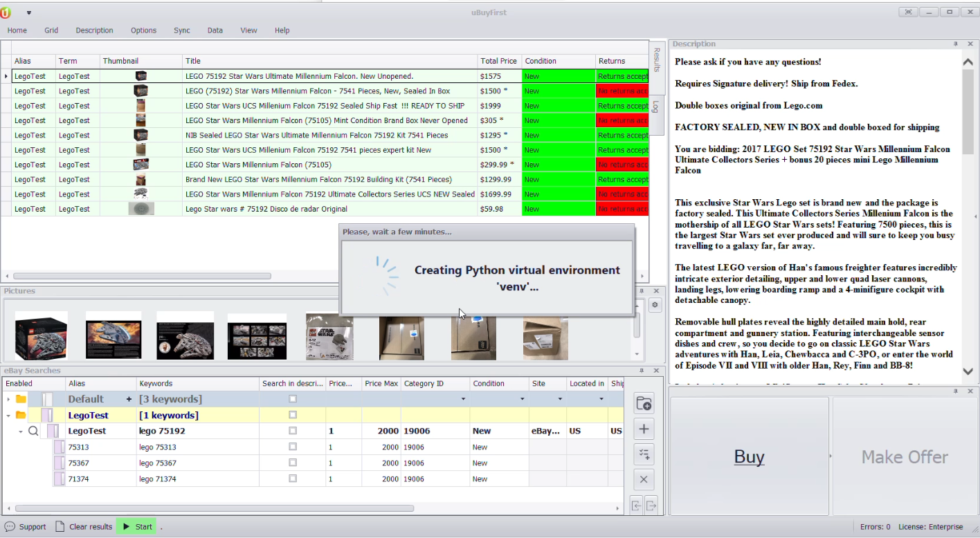
Task: Toggle Search in description for lego 75192
Action: click(293, 431)
